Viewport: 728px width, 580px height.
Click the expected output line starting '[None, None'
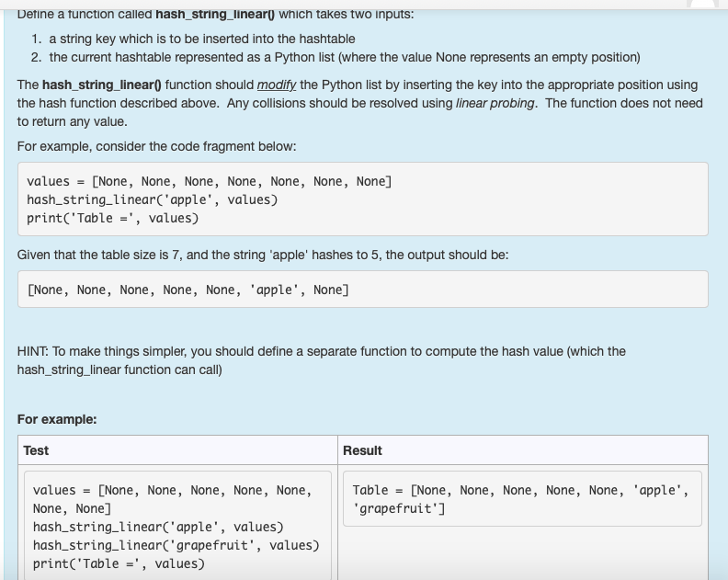tap(188, 290)
